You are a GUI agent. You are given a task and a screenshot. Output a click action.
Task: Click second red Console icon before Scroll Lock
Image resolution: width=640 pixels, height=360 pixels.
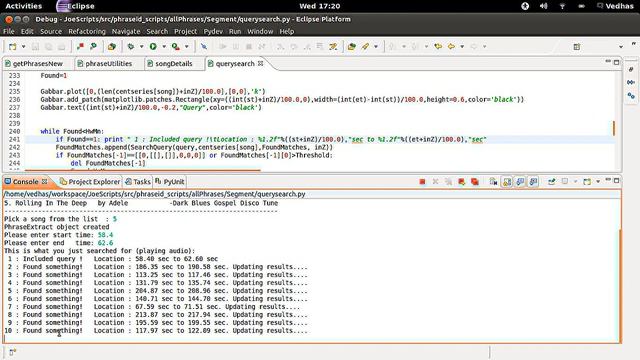pos(475,182)
